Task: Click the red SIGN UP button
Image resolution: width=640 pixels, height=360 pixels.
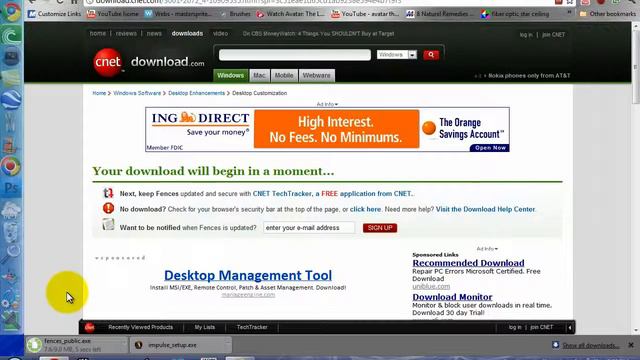Action: tap(380, 228)
